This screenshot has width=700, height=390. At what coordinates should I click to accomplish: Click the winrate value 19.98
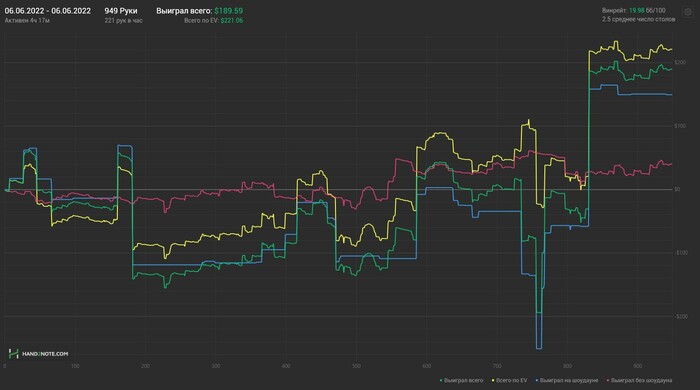click(x=637, y=10)
